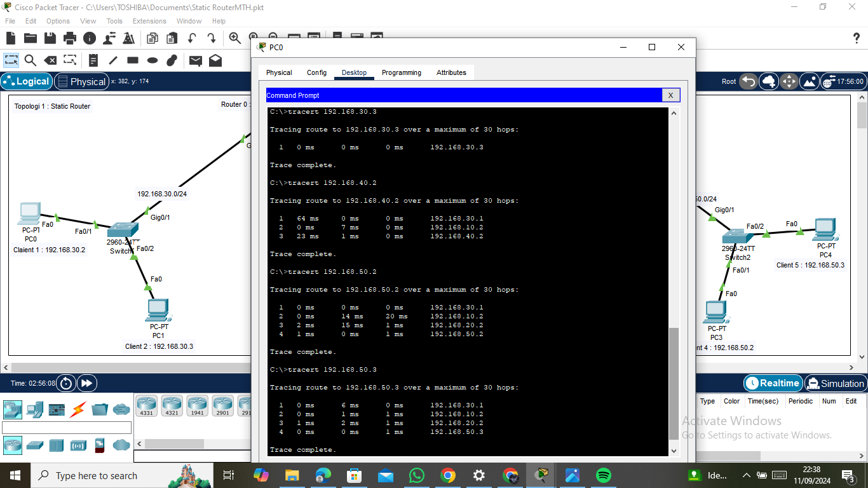Choose the Select tool icon
This screenshot has height=488, width=868.
pyautogui.click(x=11, y=60)
